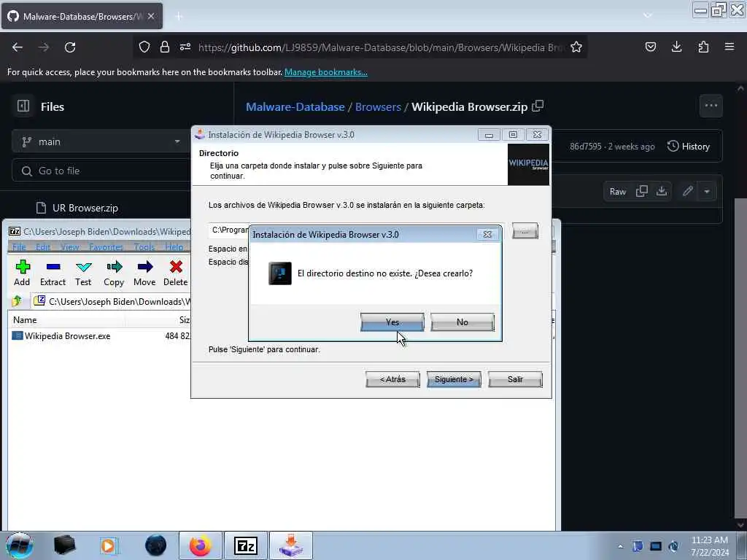This screenshot has height=560, width=747.
Task: Go back in Firefox navigation
Action: click(18, 47)
